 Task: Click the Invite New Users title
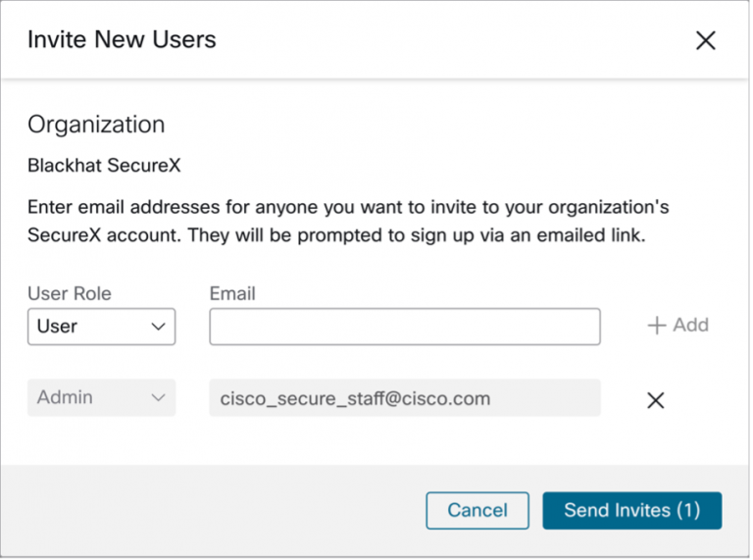point(122,40)
